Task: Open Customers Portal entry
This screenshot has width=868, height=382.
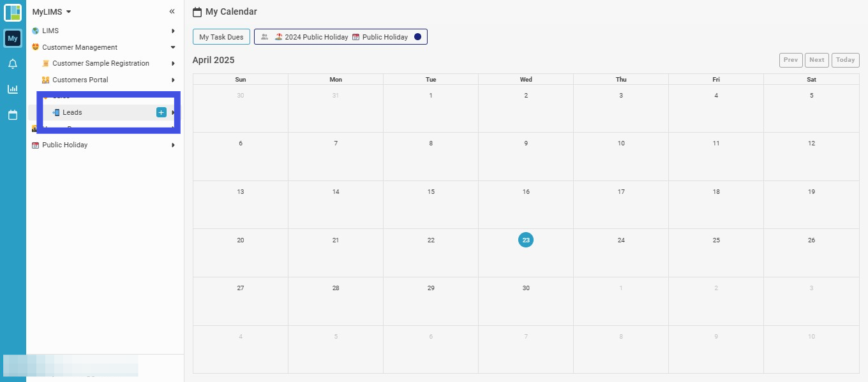Action: coord(80,80)
